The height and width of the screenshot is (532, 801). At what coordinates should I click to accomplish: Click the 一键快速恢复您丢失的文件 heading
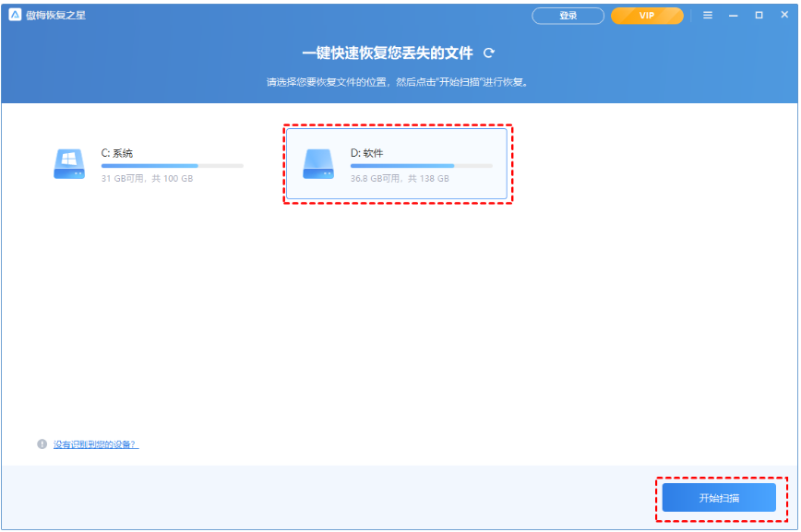[388, 53]
